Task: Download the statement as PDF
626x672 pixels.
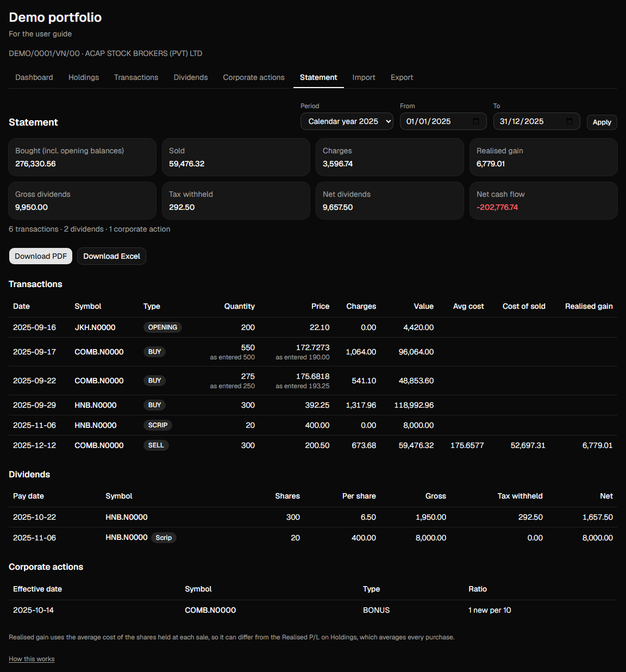Action: (41, 256)
